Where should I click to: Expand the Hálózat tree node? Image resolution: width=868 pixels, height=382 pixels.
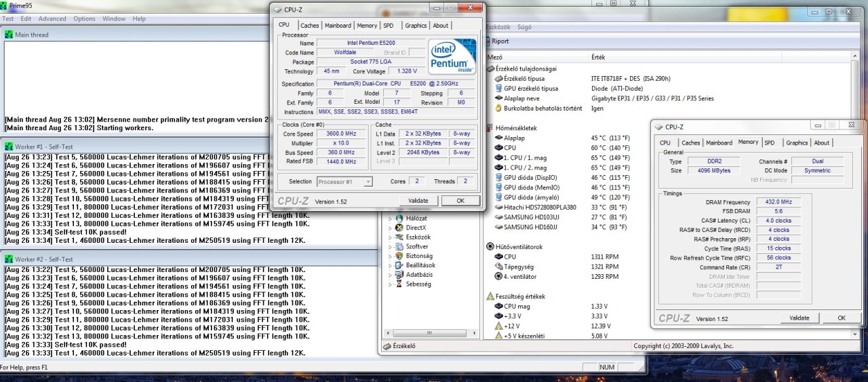(x=389, y=218)
